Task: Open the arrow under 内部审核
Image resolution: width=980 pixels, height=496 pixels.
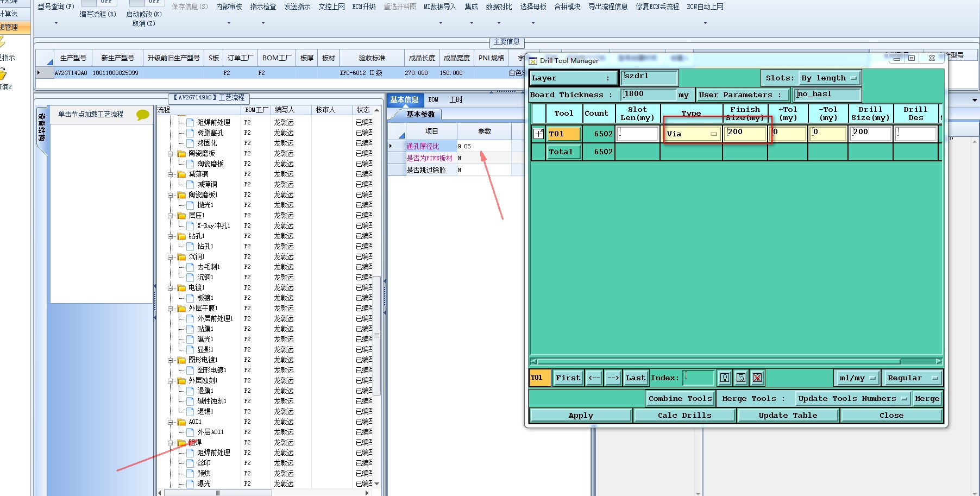Action: [x=229, y=23]
